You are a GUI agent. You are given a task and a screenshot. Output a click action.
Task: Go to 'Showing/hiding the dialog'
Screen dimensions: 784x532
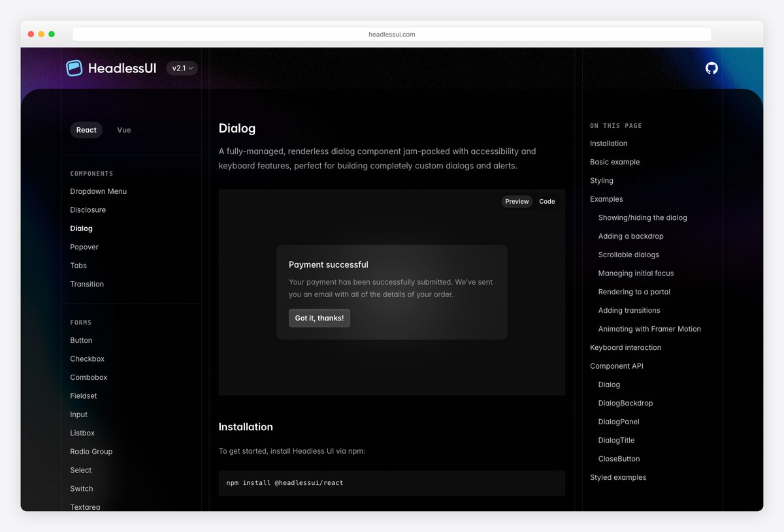(643, 218)
